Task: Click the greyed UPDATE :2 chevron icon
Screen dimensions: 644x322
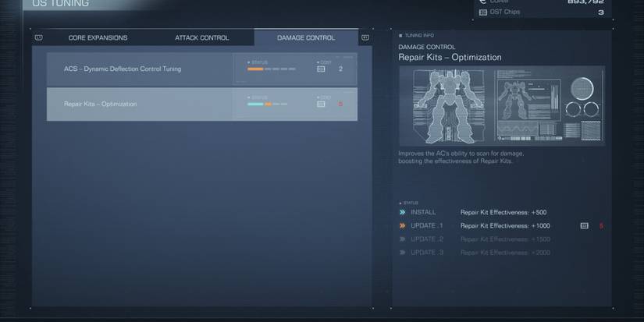Action: pos(403,239)
